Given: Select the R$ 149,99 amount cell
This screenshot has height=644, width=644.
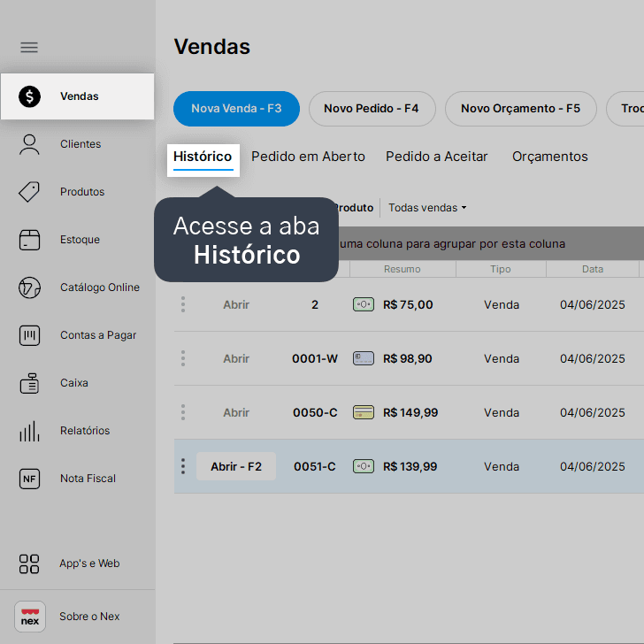Looking at the screenshot, I should [410, 412].
